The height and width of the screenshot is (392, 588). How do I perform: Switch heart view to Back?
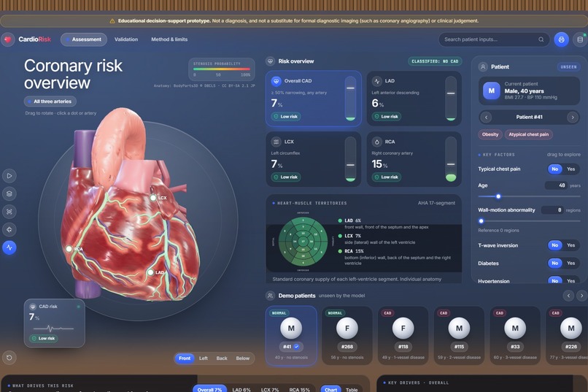point(222,358)
